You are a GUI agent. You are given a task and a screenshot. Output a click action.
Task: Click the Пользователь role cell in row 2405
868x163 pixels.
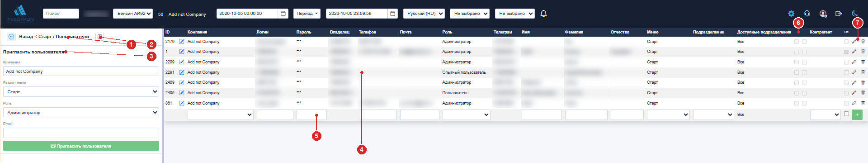point(455,93)
